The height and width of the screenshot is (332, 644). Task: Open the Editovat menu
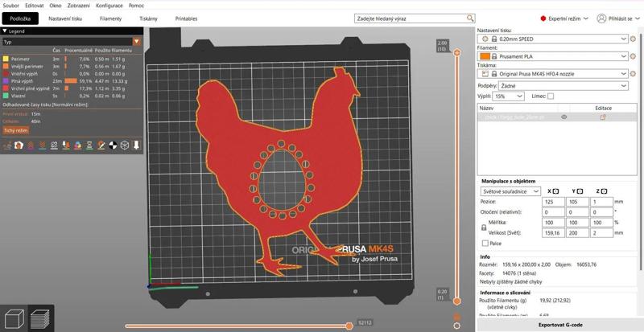pyautogui.click(x=35, y=6)
